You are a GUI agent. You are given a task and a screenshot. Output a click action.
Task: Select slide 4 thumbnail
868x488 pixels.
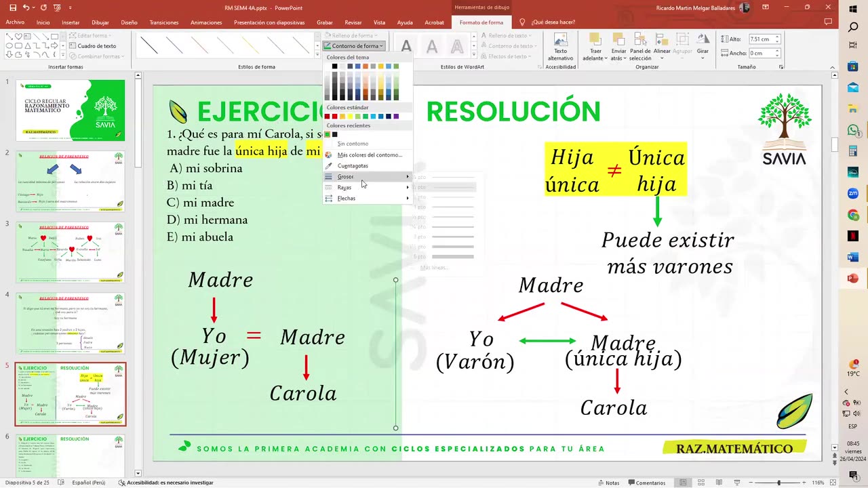pyautogui.click(x=71, y=323)
